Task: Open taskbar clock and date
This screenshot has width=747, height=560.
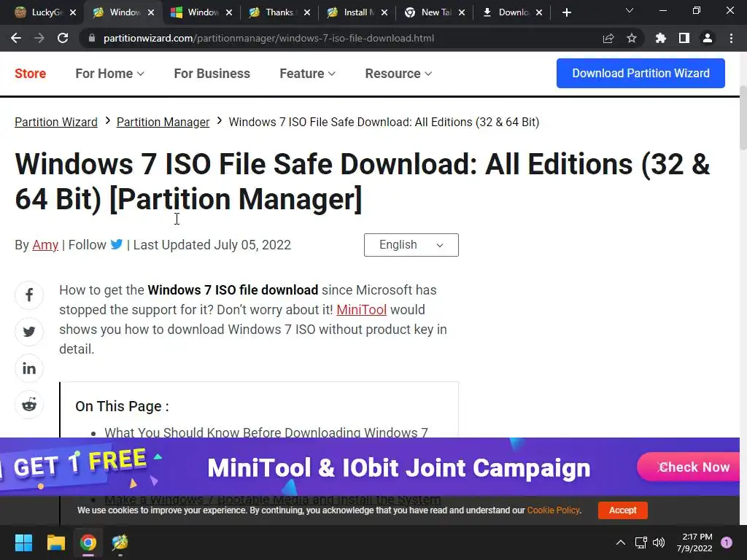Action: point(695,542)
